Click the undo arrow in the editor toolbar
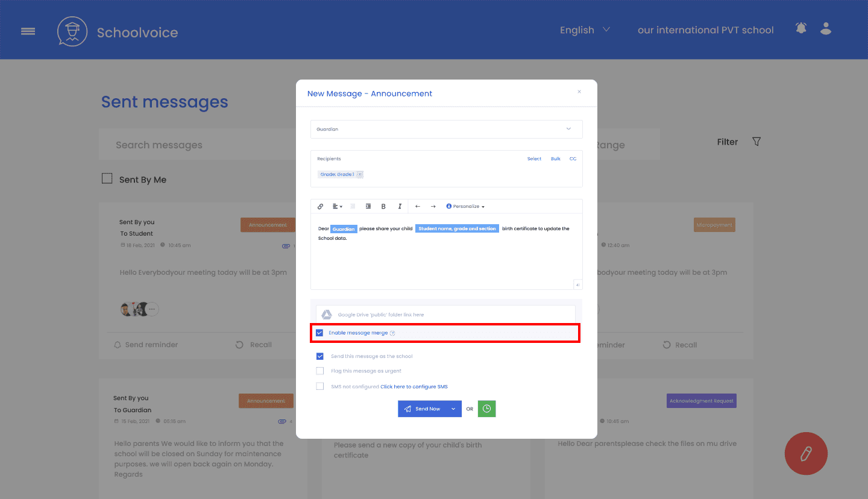Screen dimensions: 868x499 417,206
